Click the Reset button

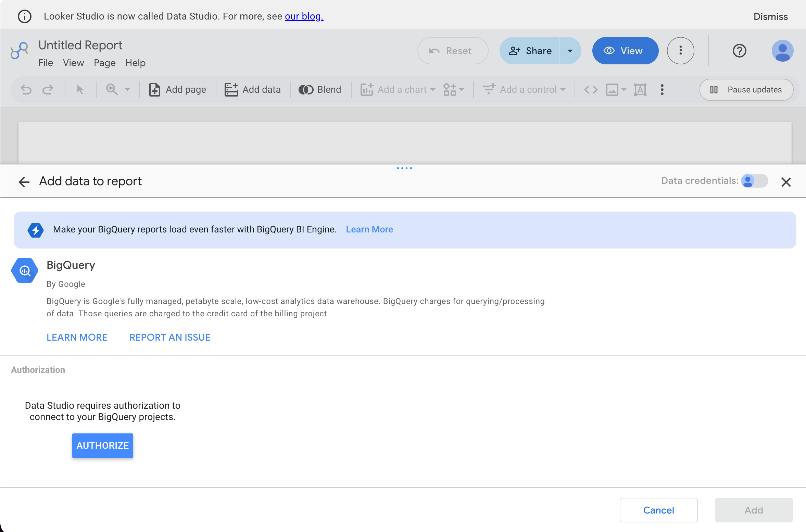[453, 51]
